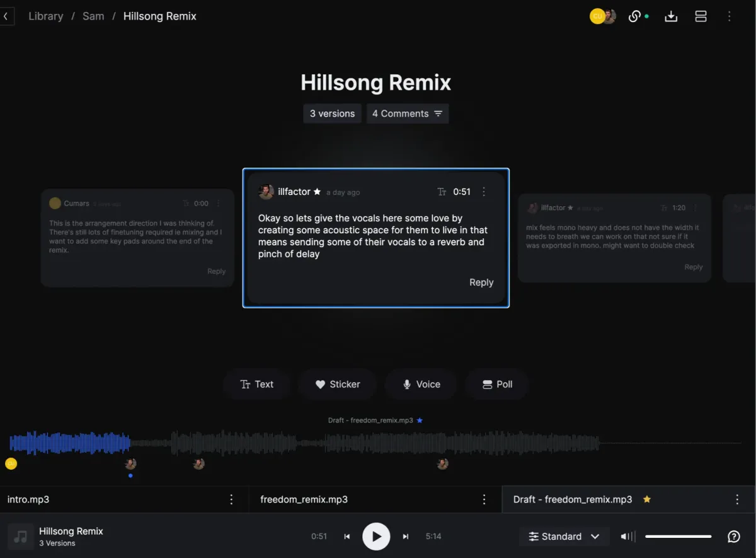The image size is (756, 558).
Task: Click the yellow CU marker under the waveform start
Action: pos(11,463)
